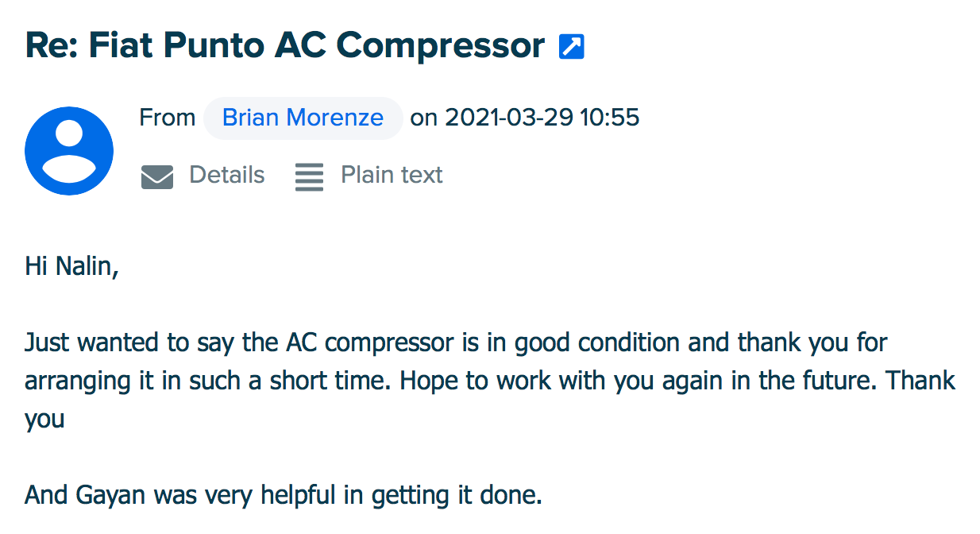Click the line starting Just wanted to say
The height and width of the screenshot is (534, 980).
point(456,342)
